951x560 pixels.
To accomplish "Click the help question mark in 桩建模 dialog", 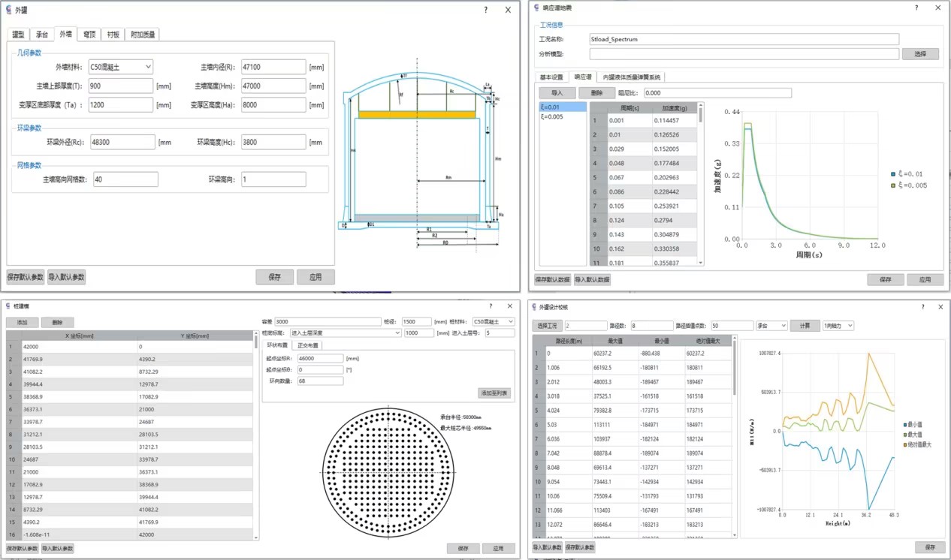I will [491, 306].
